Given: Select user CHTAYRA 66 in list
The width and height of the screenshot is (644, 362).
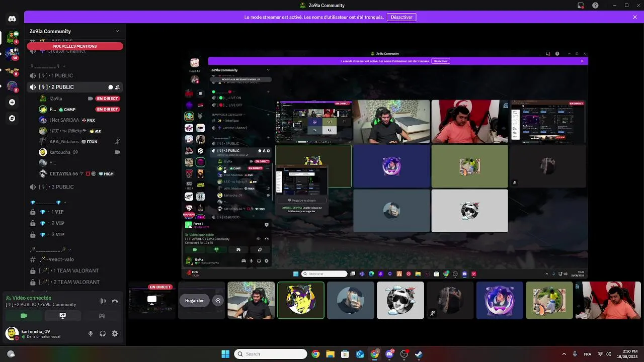Looking at the screenshot, I should click(x=79, y=174).
